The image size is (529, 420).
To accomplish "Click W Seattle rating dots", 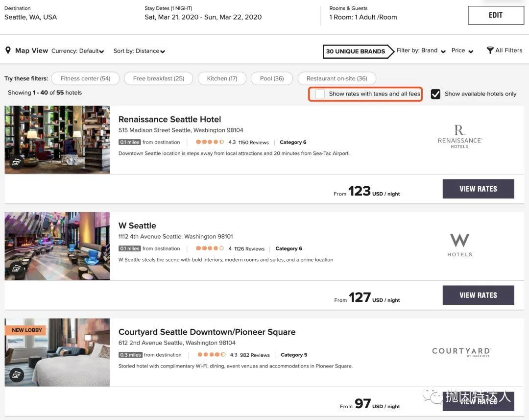I will (x=210, y=248).
